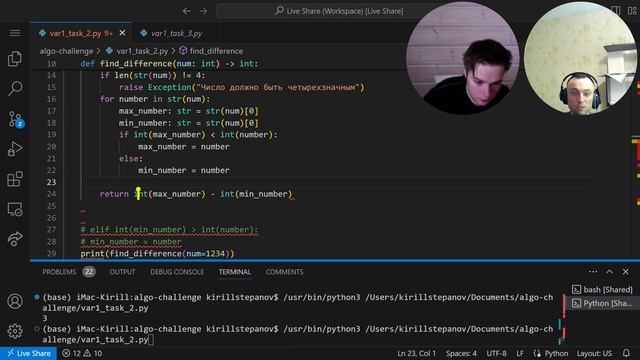Click the raise Exception line of code
Image resolution: width=640 pixels, height=360 pixels.
241,87
